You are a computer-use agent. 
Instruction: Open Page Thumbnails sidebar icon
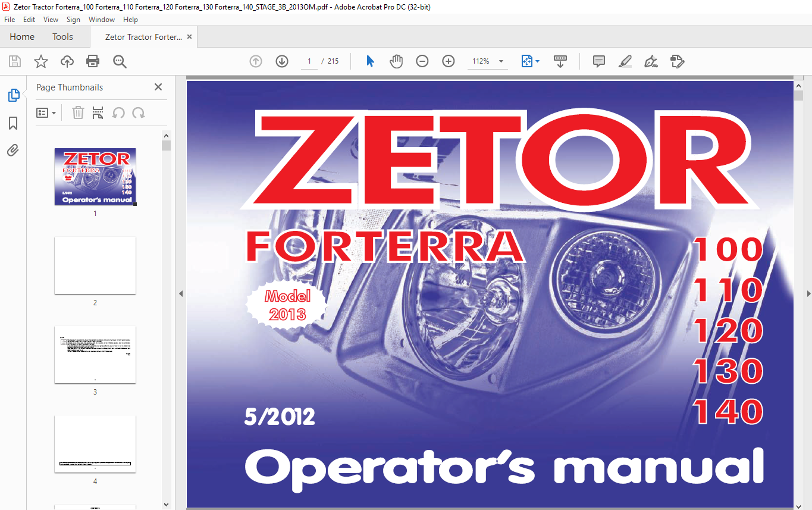click(x=13, y=95)
